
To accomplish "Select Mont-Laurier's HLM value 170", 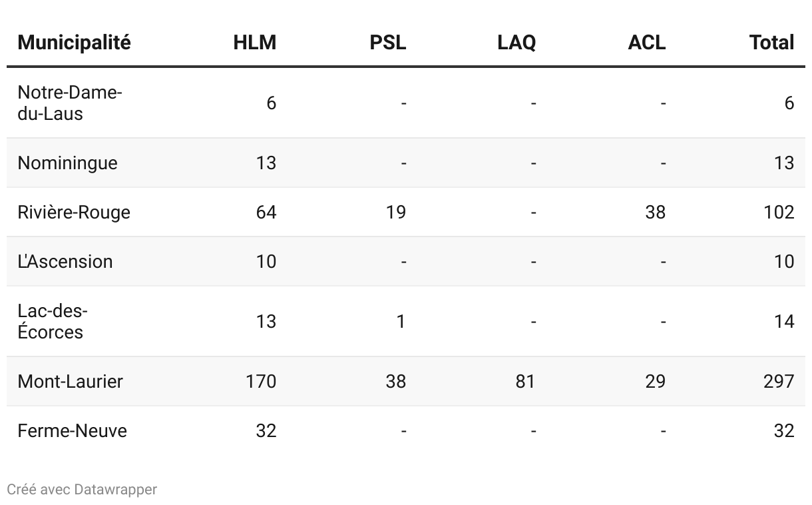I will click(x=260, y=381).
